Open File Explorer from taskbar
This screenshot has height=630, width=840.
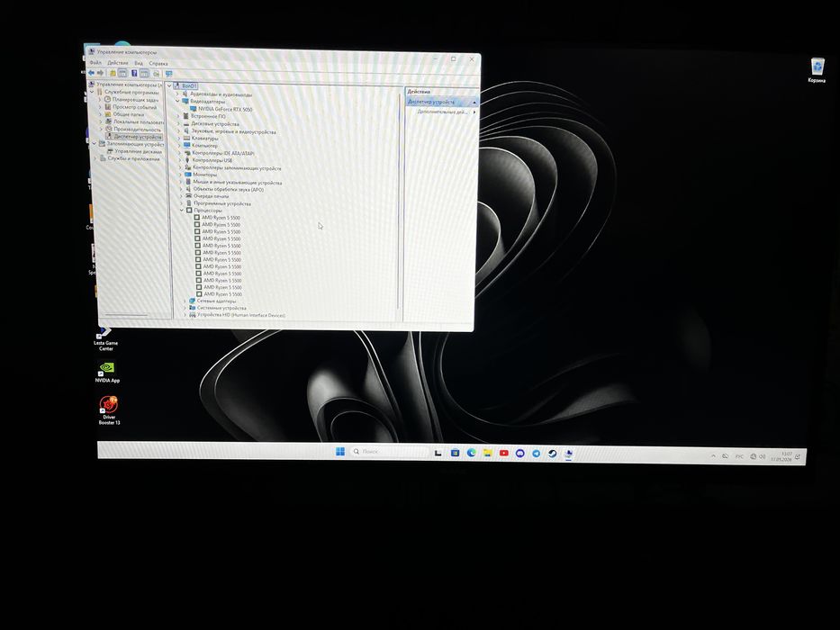click(x=487, y=453)
